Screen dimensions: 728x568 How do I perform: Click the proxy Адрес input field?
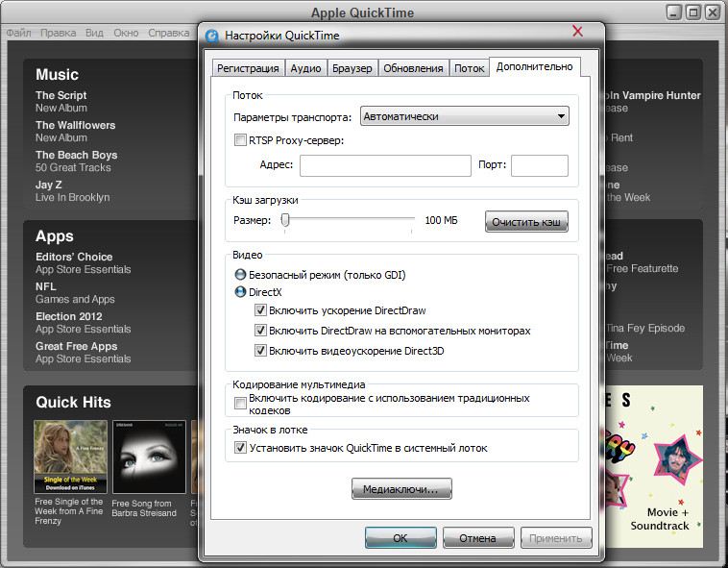[x=384, y=165]
